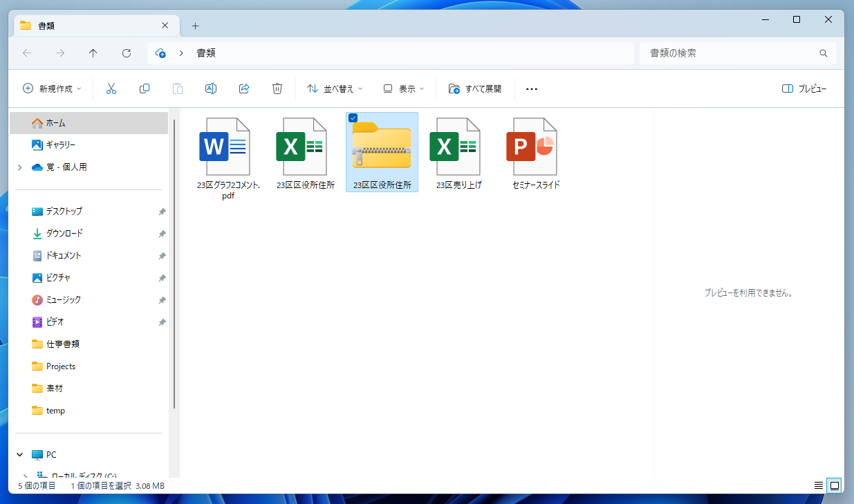
Task: Open the 表示 view dropdown
Action: pos(405,88)
